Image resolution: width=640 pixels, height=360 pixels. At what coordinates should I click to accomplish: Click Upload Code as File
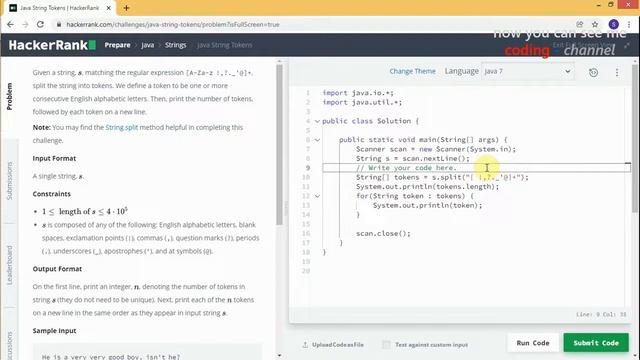click(x=333, y=344)
